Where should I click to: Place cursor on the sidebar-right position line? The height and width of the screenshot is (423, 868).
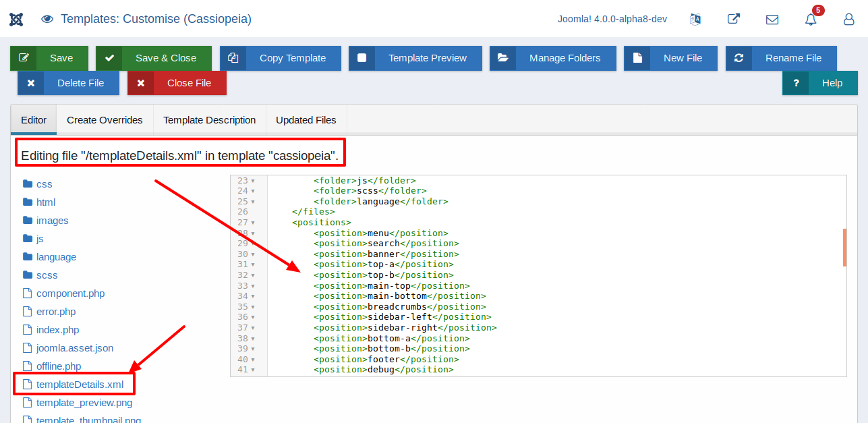coord(405,328)
